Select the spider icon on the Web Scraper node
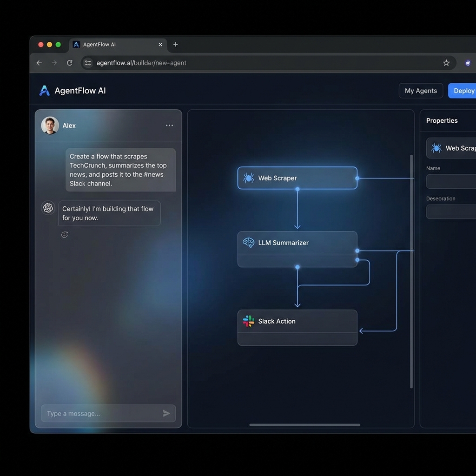476x476 pixels. point(248,178)
